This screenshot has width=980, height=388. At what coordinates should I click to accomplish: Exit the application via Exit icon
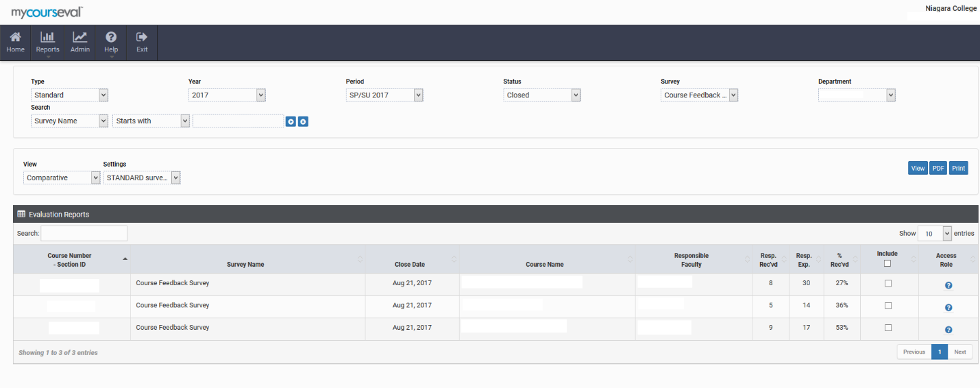click(142, 43)
